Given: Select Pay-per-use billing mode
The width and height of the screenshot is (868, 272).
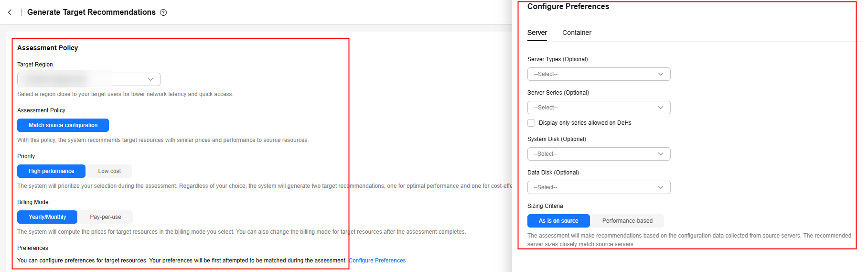Looking at the screenshot, I should (106, 217).
